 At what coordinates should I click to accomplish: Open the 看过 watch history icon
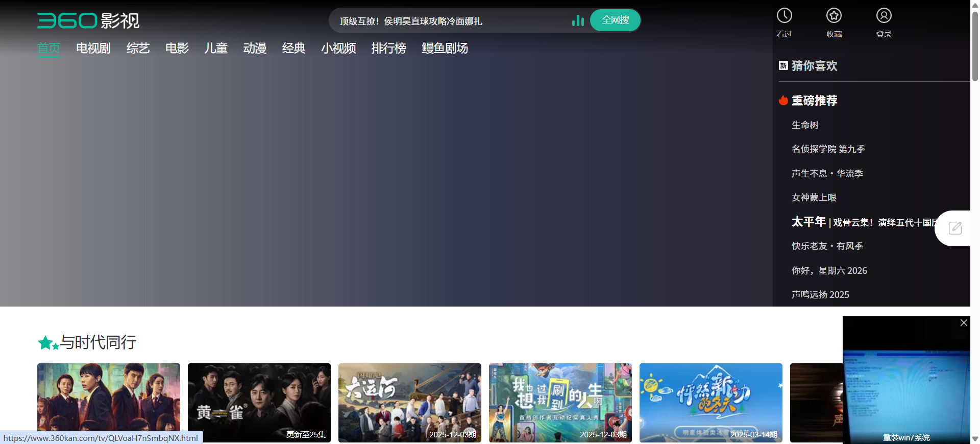coord(785,16)
